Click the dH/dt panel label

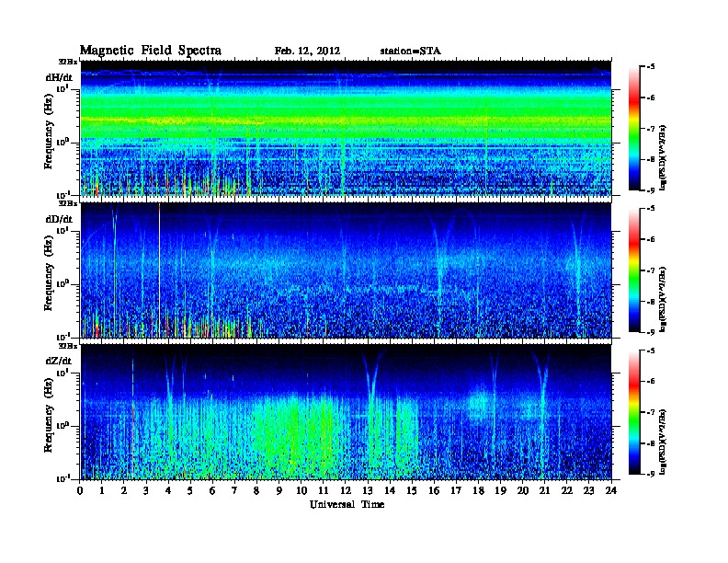pos(59,77)
